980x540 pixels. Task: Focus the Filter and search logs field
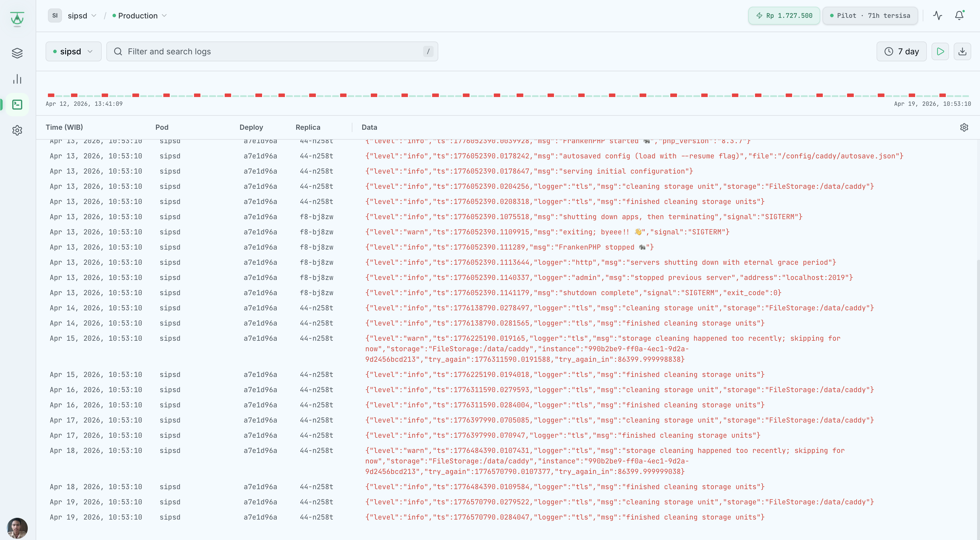(x=272, y=51)
